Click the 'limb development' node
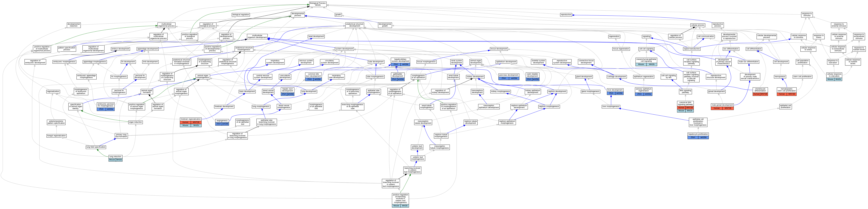Viewport: 868px width, 209px height. tap(150, 62)
